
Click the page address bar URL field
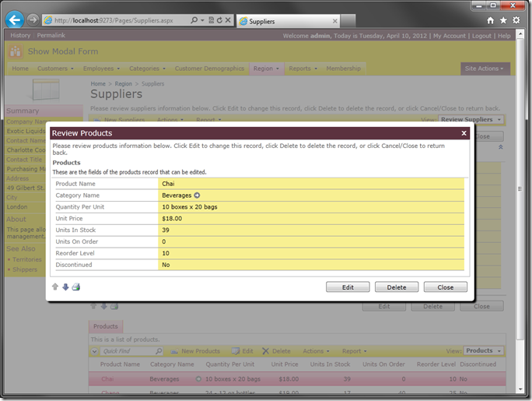coord(115,20)
